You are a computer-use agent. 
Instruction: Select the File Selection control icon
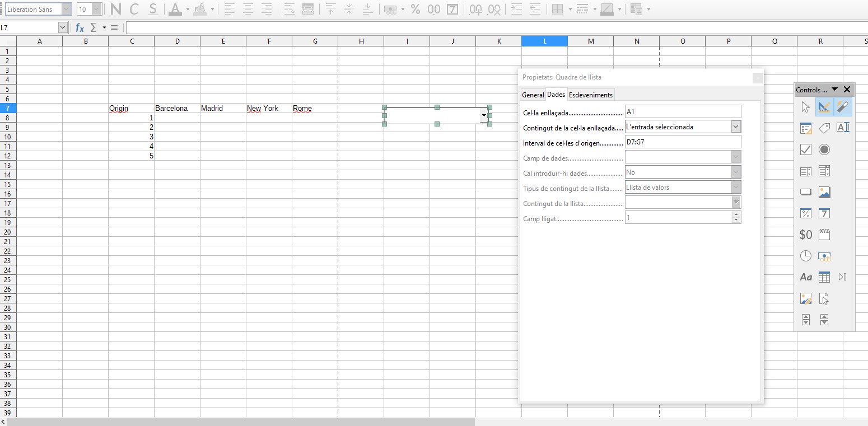coord(824,298)
